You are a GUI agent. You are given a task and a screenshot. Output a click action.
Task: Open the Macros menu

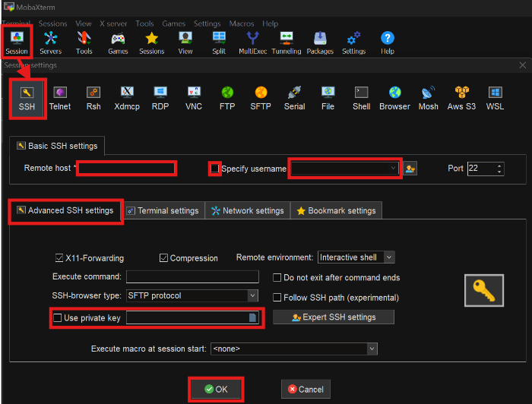(x=242, y=24)
